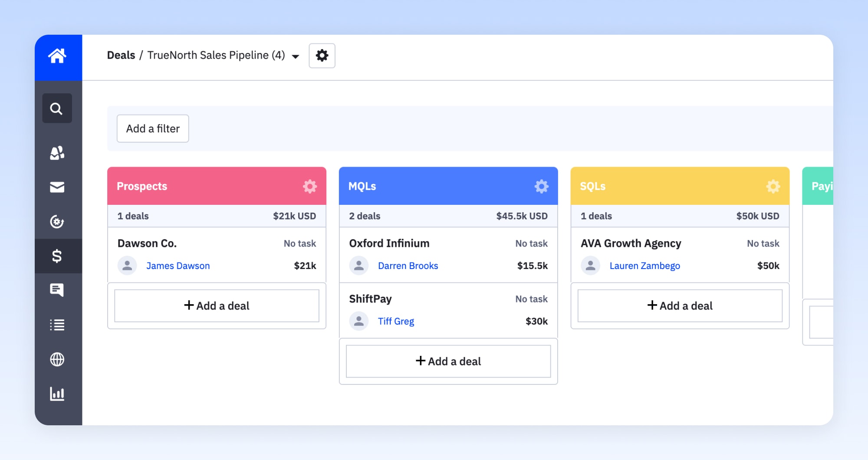
Task: Open the ShiftPay deal card
Action: 448,310
